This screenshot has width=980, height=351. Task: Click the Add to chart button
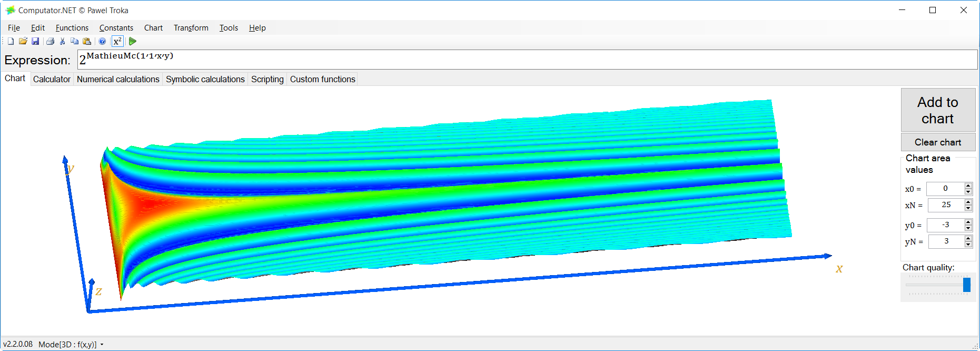pyautogui.click(x=938, y=110)
